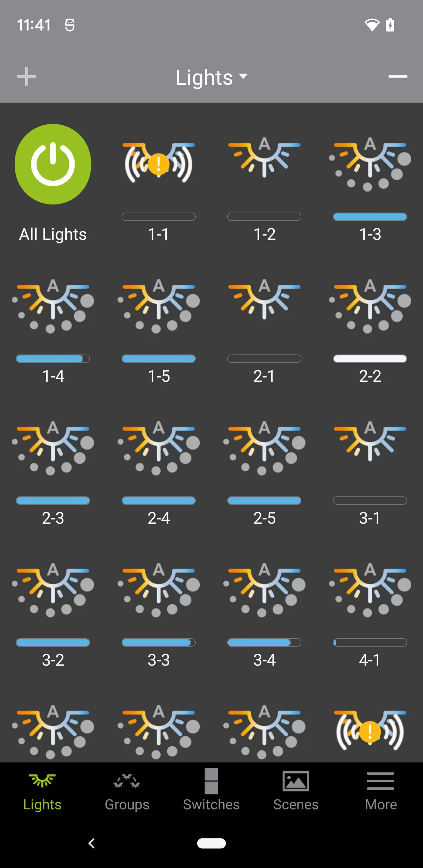Tap the light 1-3 lamp icon
Screen dimensions: 423x868
(x=370, y=164)
